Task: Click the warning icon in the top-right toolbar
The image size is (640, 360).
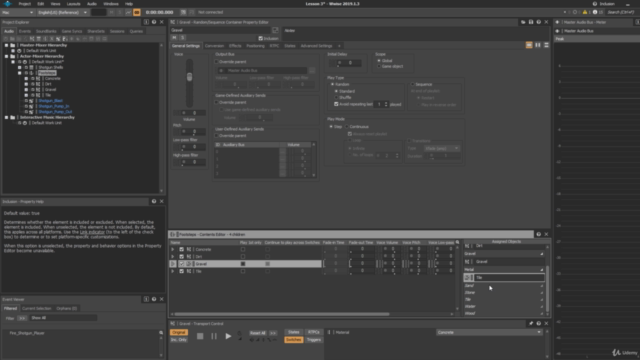Action: click(585, 12)
